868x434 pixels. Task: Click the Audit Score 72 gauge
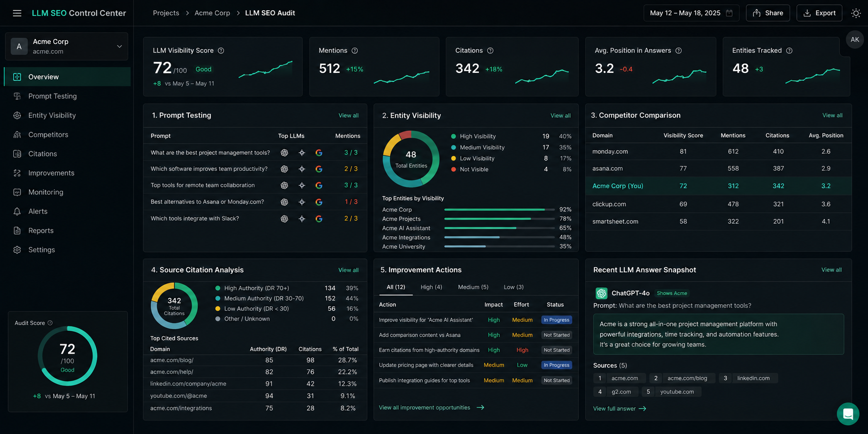click(68, 356)
